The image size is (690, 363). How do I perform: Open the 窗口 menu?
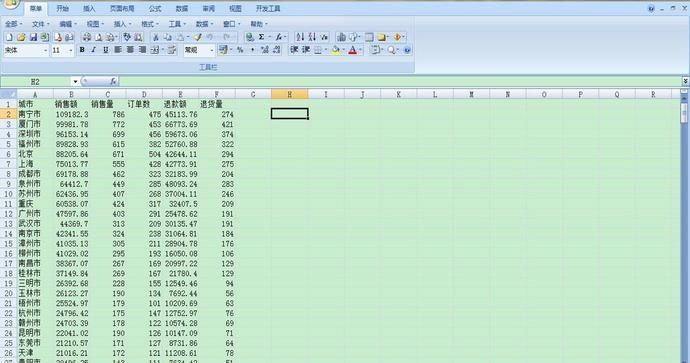point(231,24)
